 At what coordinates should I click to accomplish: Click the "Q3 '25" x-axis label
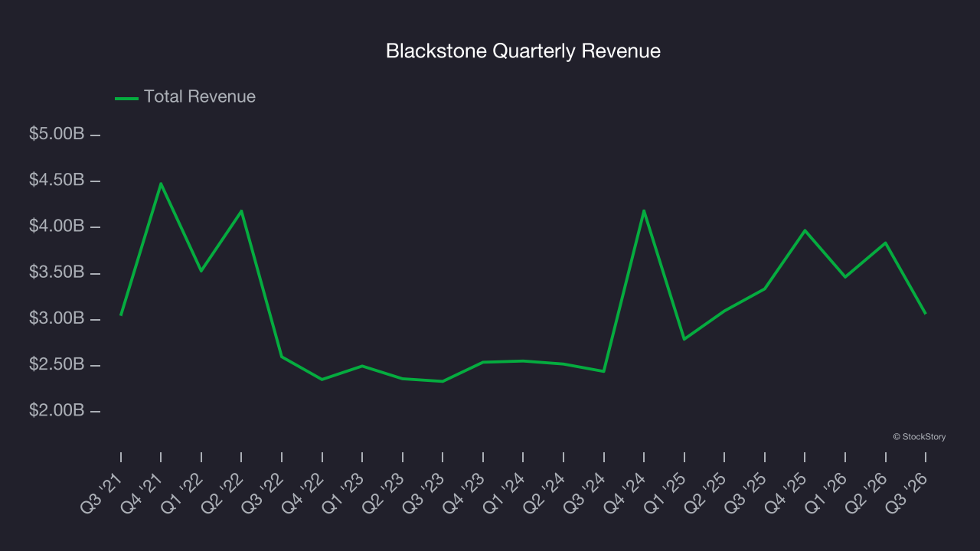746,492
